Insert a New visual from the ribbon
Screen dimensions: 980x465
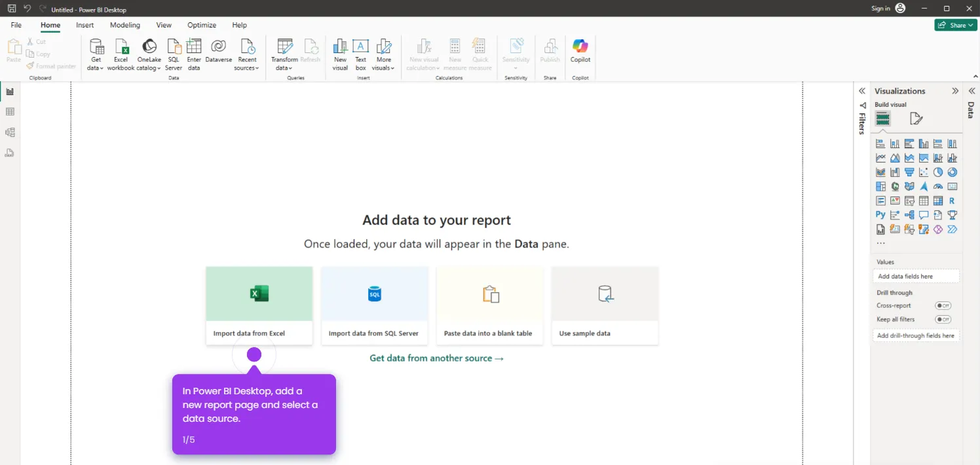[x=340, y=54]
